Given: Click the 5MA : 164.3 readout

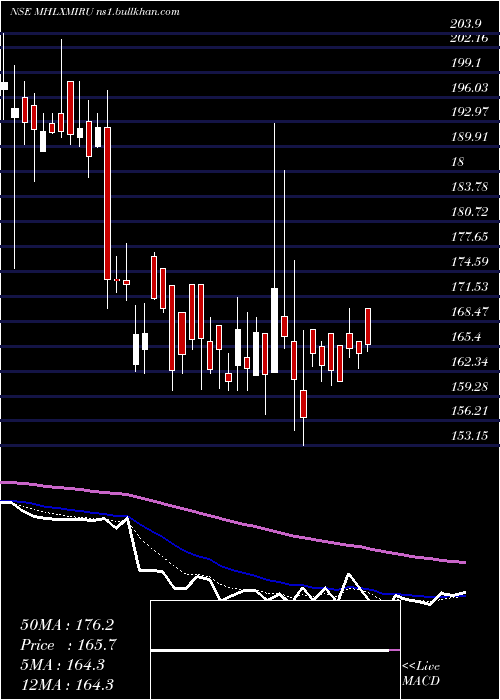Looking at the screenshot, I should point(62,665).
